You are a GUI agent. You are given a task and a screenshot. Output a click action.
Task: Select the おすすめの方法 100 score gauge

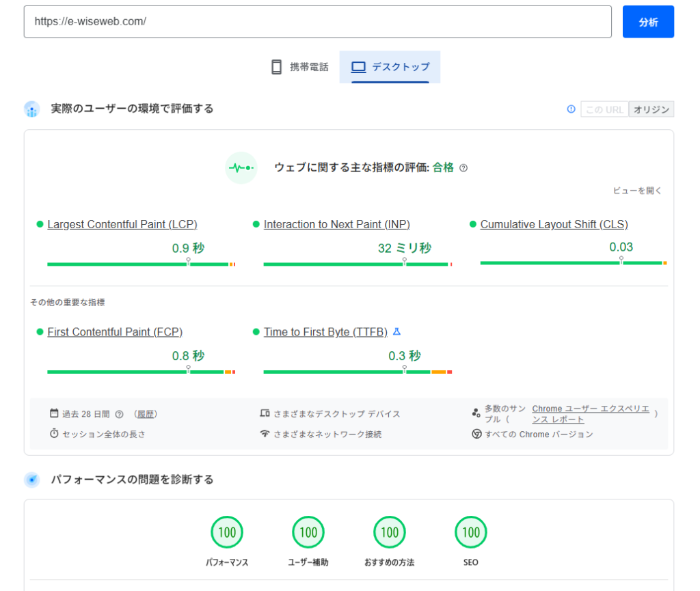click(389, 532)
